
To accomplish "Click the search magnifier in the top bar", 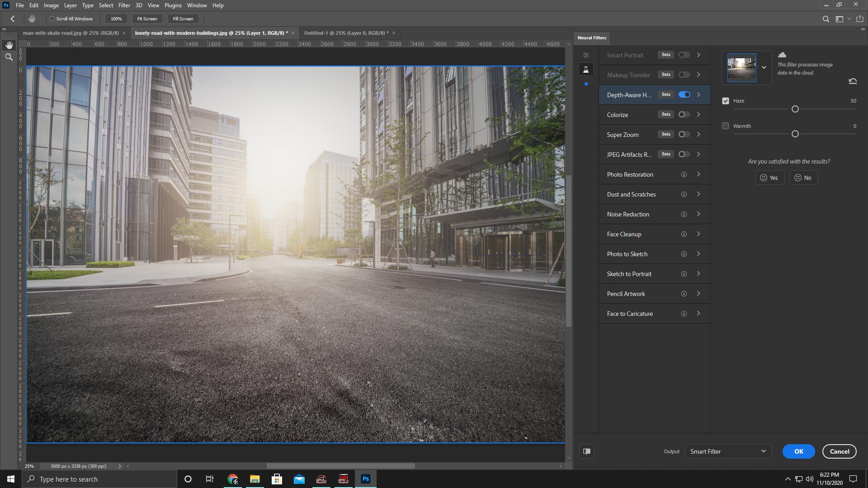I will tap(826, 19).
